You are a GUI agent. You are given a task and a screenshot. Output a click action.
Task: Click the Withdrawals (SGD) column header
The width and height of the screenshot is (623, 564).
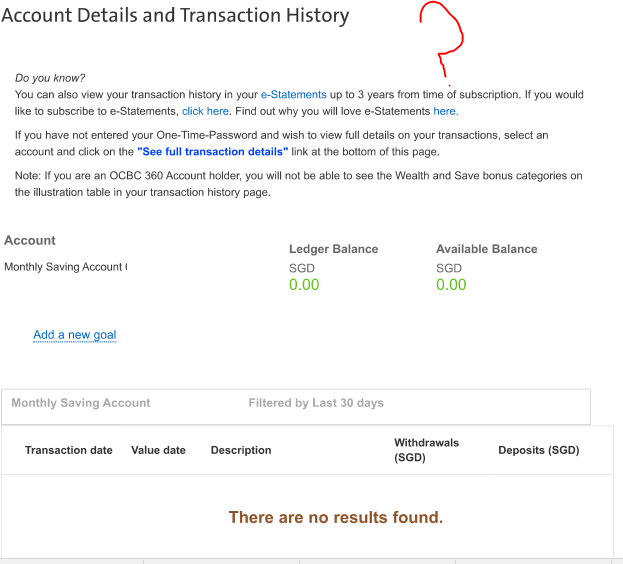coord(426,450)
